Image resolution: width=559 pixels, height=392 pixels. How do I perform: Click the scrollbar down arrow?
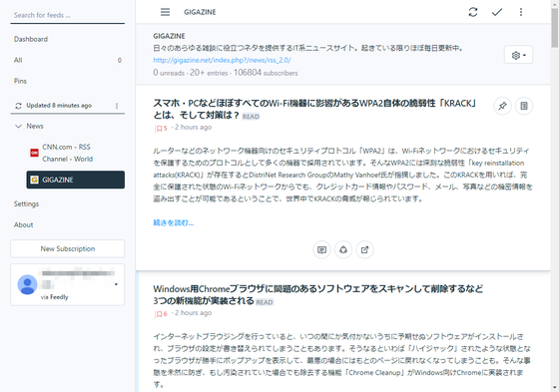click(x=555, y=388)
